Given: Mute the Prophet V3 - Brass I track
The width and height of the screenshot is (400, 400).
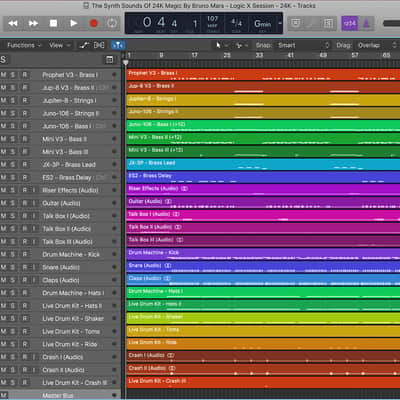Looking at the screenshot, I should pyautogui.click(x=3, y=75).
